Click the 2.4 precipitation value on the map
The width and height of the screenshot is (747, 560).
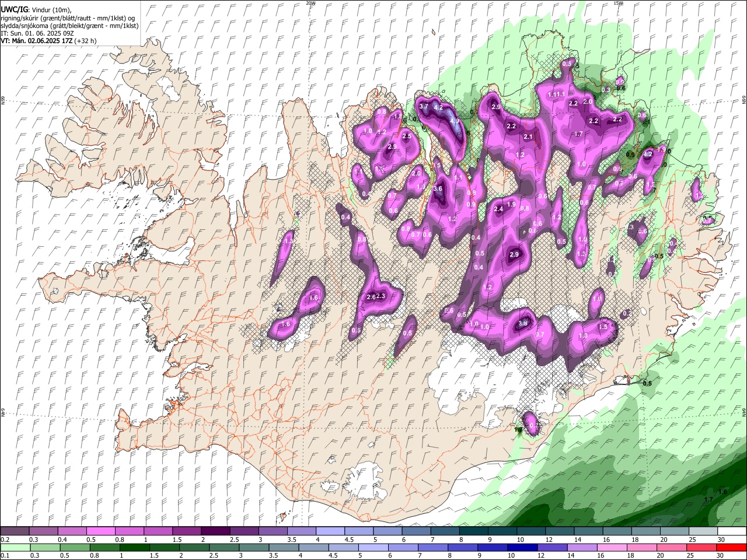pyautogui.click(x=499, y=209)
